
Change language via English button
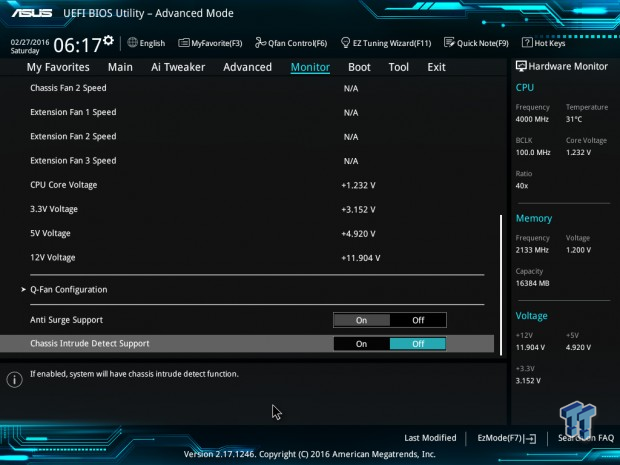(x=146, y=43)
